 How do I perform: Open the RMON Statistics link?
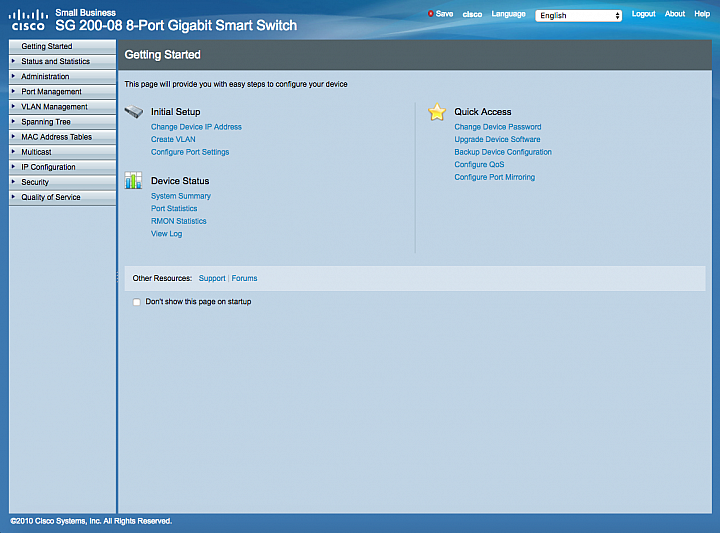point(179,221)
